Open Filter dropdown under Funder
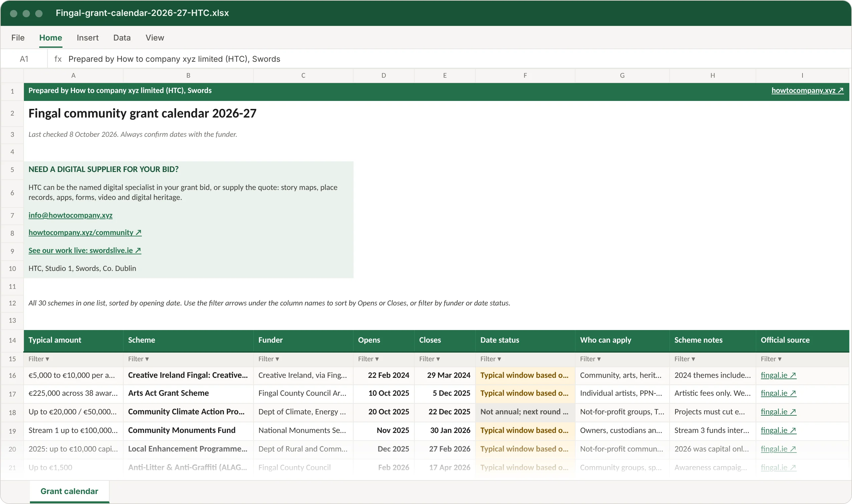Image resolution: width=852 pixels, height=504 pixels. pyautogui.click(x=268, y=359)
